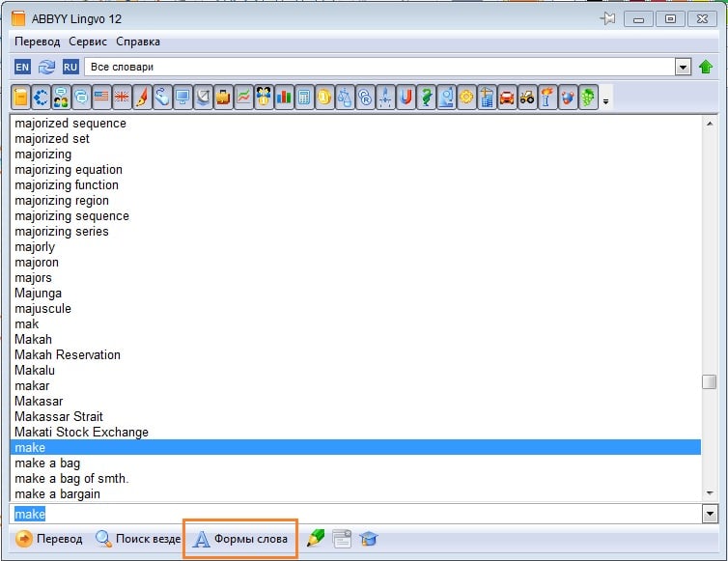Click the scrollbar down arrow
Screen dimensions: 728x561
point(710,492)
